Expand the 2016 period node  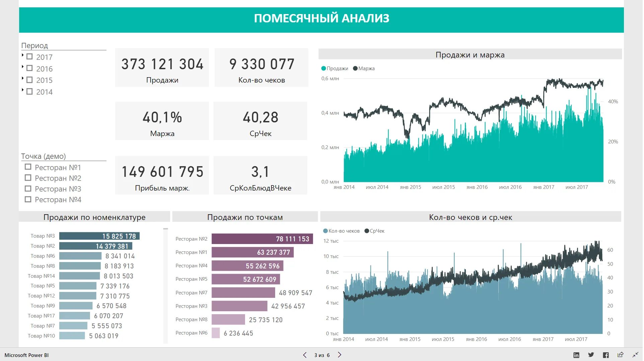pos(22,67)
